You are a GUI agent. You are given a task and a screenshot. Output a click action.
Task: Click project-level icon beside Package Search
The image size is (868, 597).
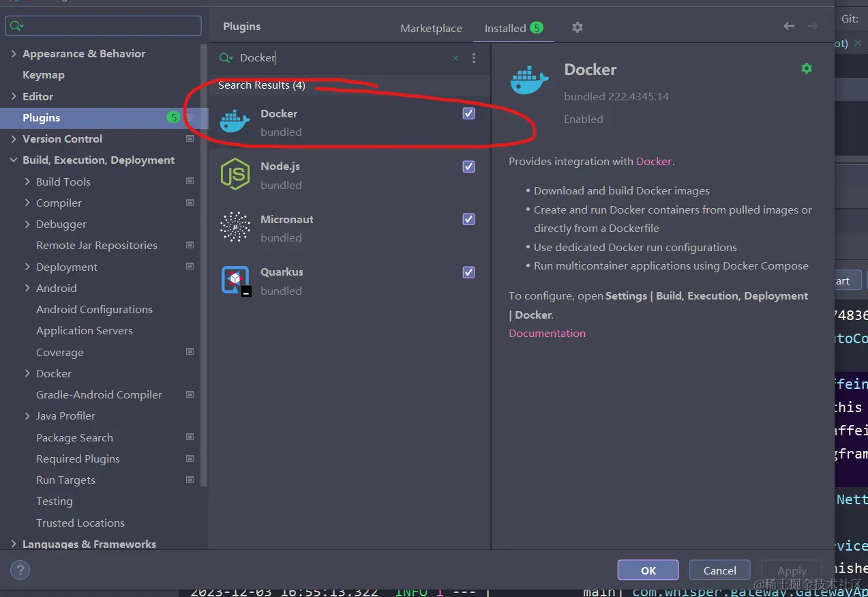(x=190, y=437)
